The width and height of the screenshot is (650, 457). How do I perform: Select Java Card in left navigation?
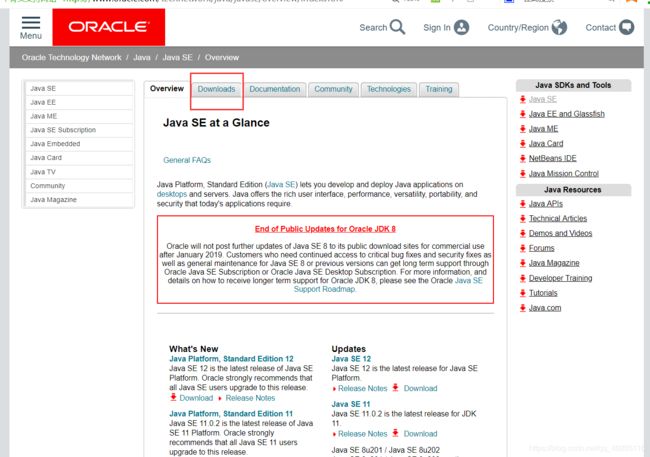80,158
